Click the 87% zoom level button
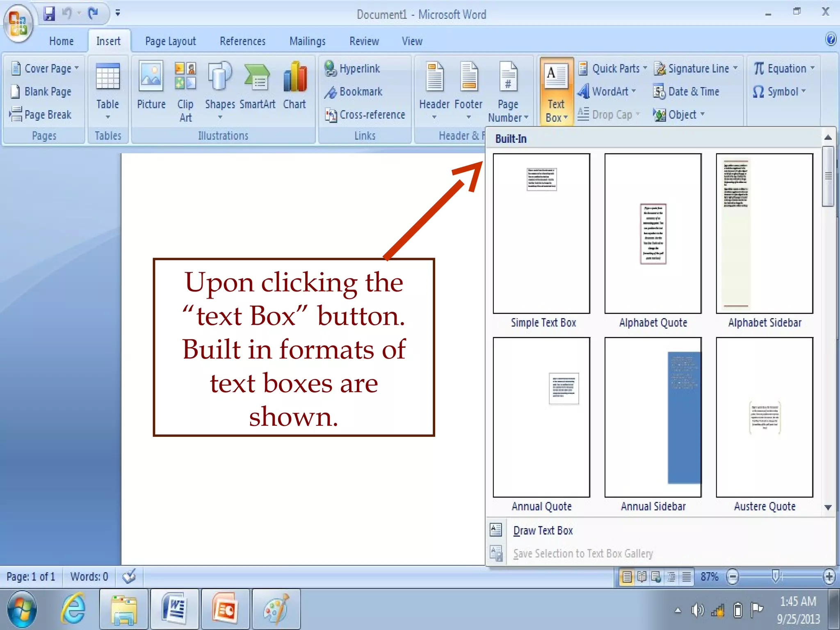This screenshot has height=630, width=840. (709, 577)
